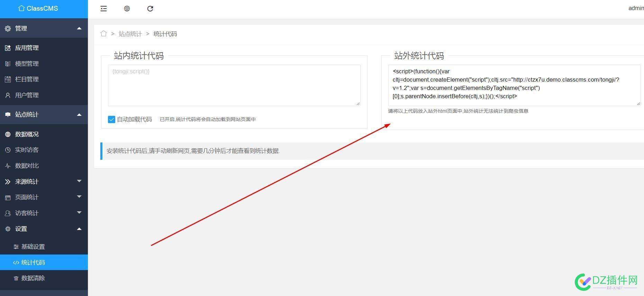Click the 站外统计代码 textarea resize handle
The image size is (644, 296).
pos(638,103)
